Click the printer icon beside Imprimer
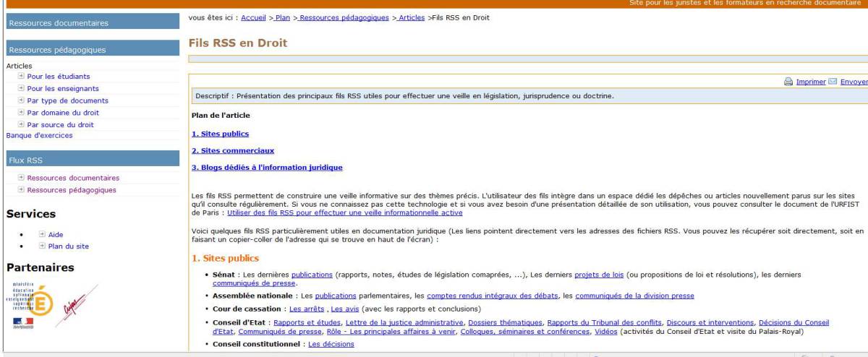Image resolution: width=868 pixels, height=357 pixels. point(789,82)
